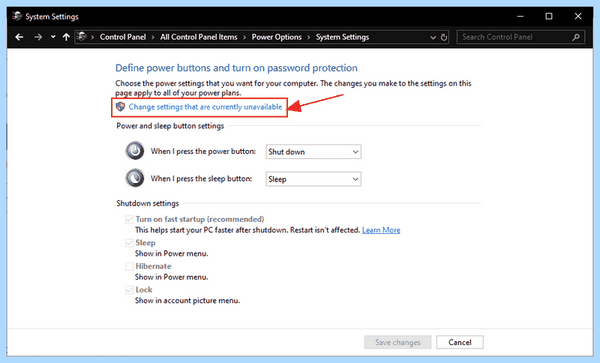Go to Power Options breadcrumb
Screen dimensions: 600x363
pyautogui.click(x=276, y=37)
